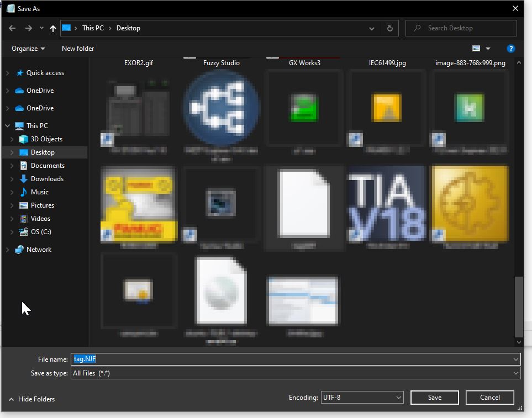Select the IEC61499.jpg file label
Viewport: 532px width, 418px height.
coord(387,63)
